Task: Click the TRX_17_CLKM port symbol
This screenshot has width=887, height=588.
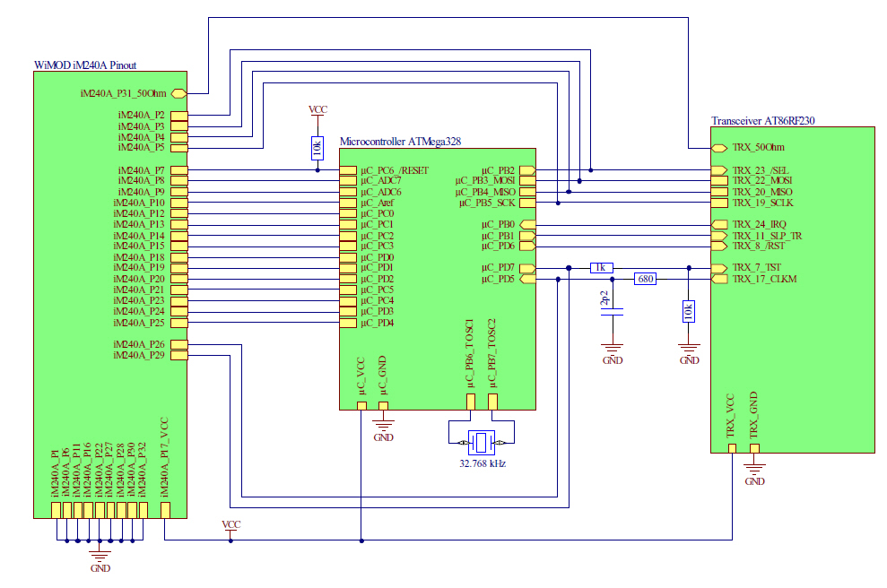Action: click(x=719, y=279)
